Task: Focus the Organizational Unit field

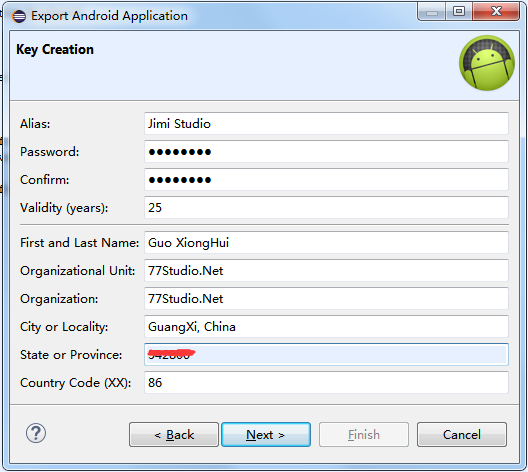Action: [x=326, y=270]
